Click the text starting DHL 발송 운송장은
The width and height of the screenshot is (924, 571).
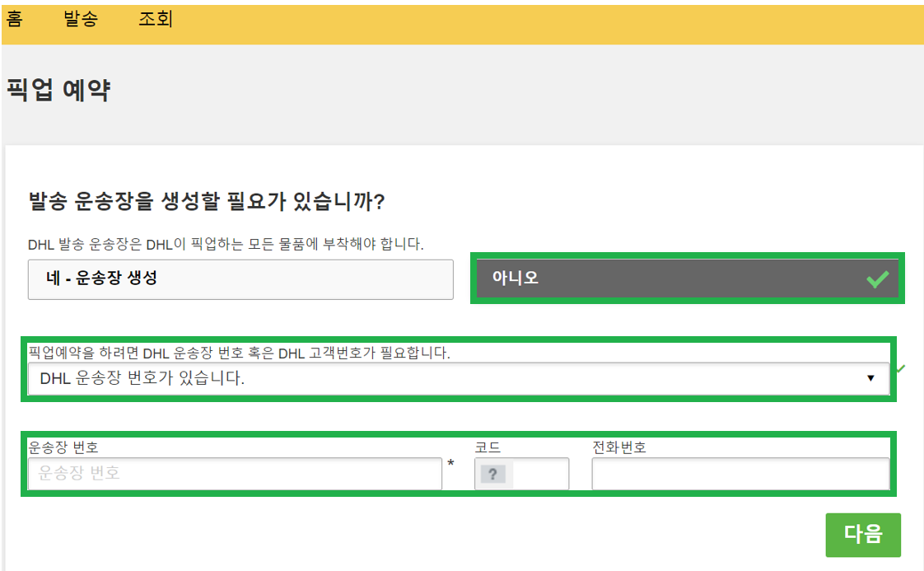tap(226, 244)
